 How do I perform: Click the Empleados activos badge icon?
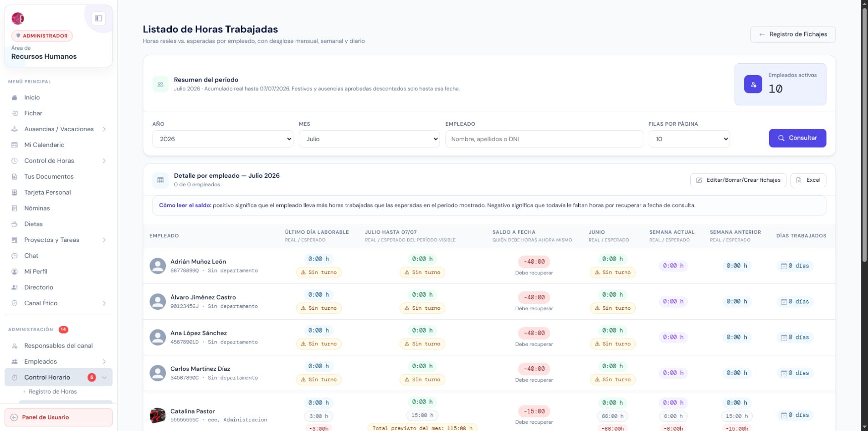coord(753,84)
